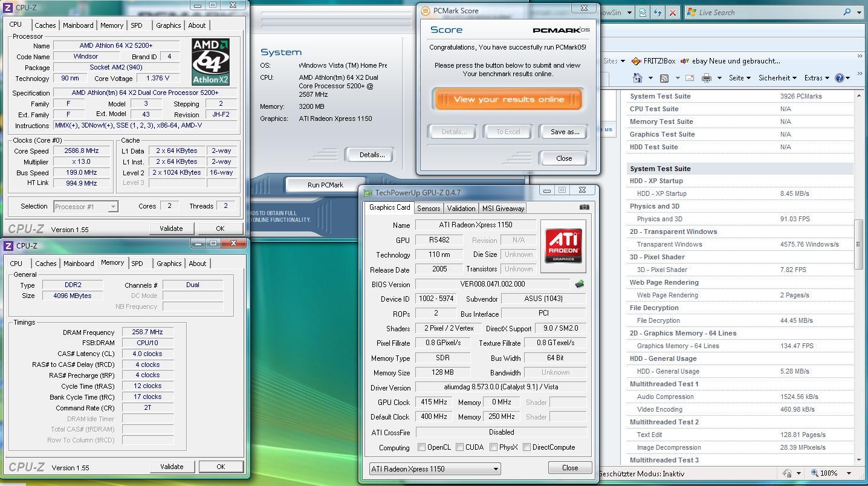Toggle the DirectCompute checkbox in GPU-Z

pos(526,447)
